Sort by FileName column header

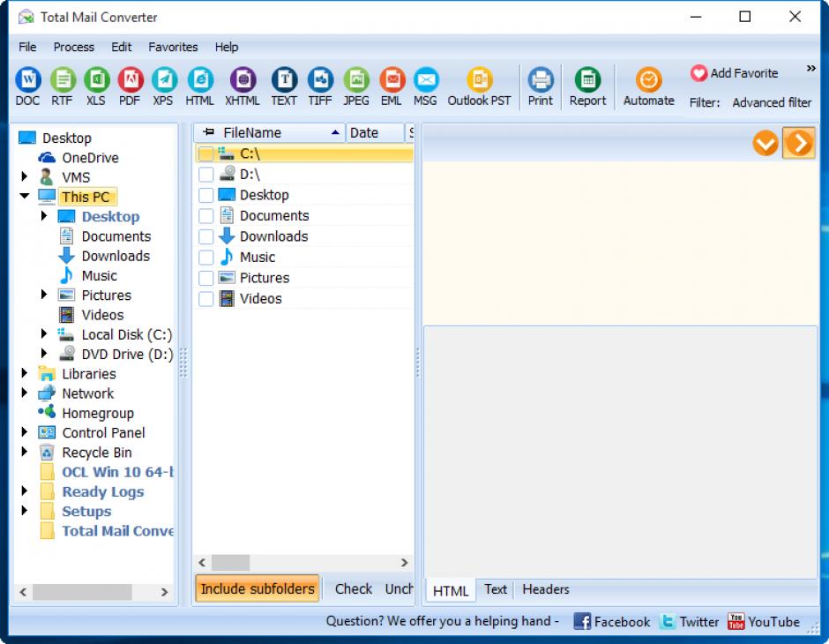[270, 132]
